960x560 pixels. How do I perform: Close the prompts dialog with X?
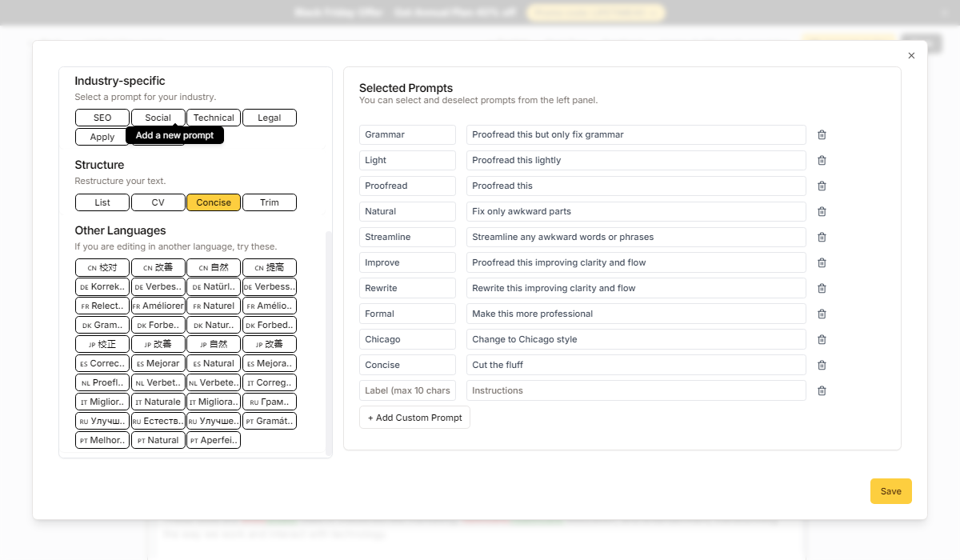click(x=911, y=56)
